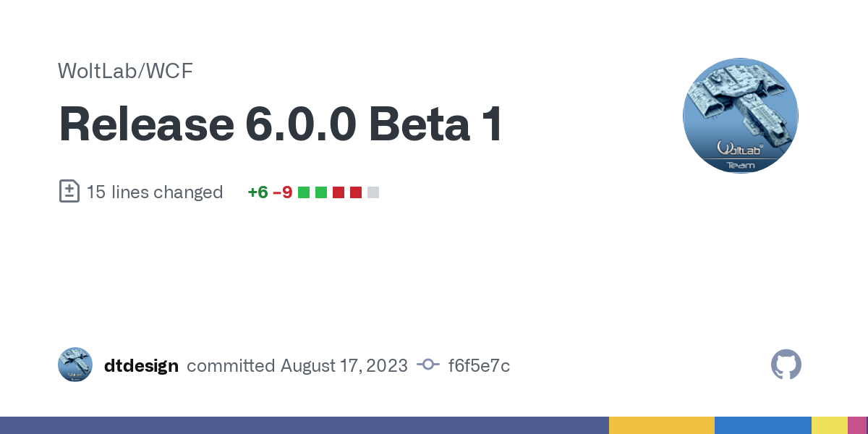Click the GitHub logo icon

point(786,365)
